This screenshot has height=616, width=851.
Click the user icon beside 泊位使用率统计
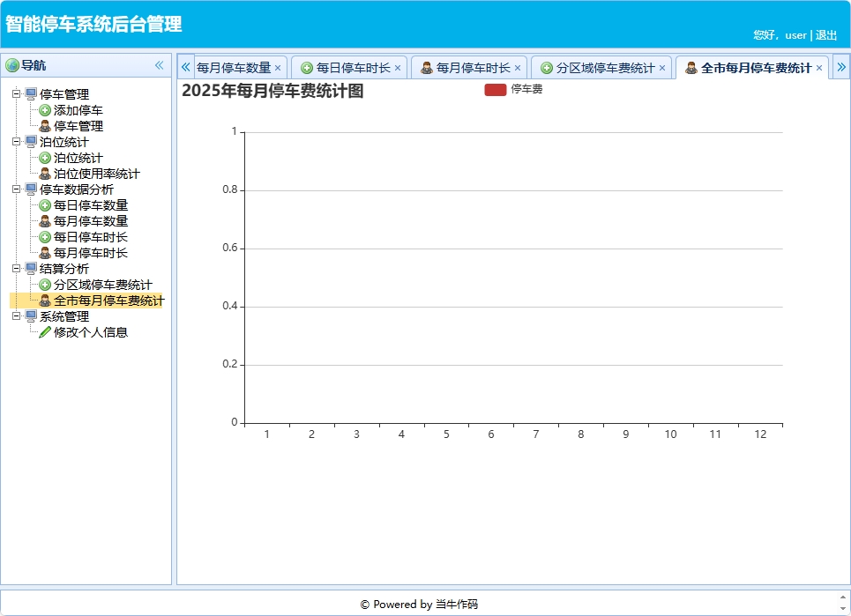pos(45,174)
